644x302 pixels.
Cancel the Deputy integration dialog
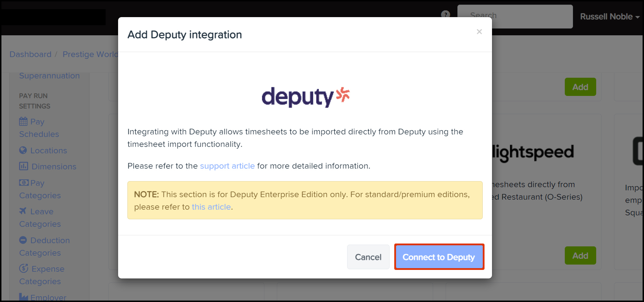tap(368, 257)
